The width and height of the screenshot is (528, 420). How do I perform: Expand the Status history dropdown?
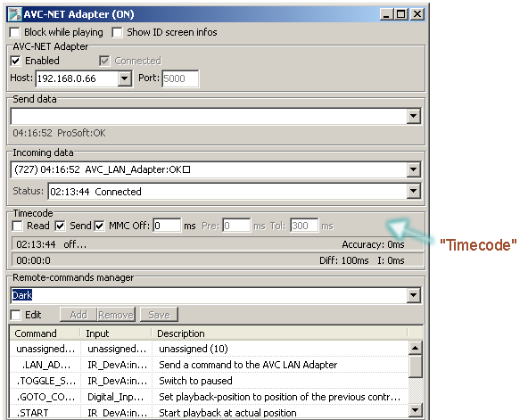click(x=413, y=191)
